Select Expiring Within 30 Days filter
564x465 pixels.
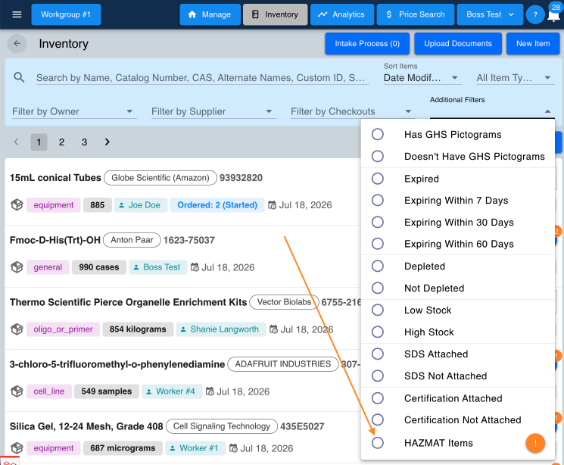(x=458, y=222)
